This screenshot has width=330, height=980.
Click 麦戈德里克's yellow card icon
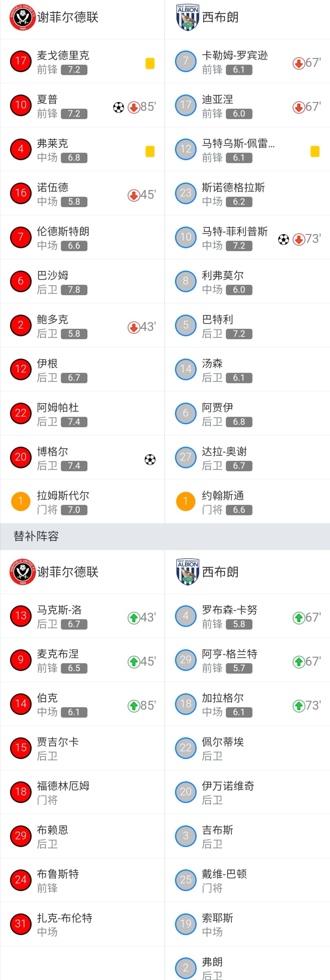coord(150,64)
